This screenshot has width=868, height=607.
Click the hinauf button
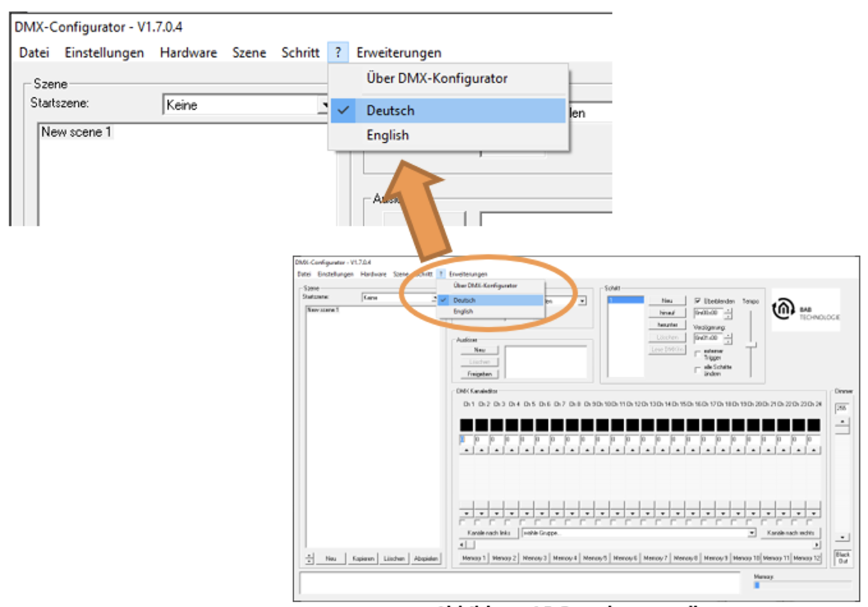(667, 312)
